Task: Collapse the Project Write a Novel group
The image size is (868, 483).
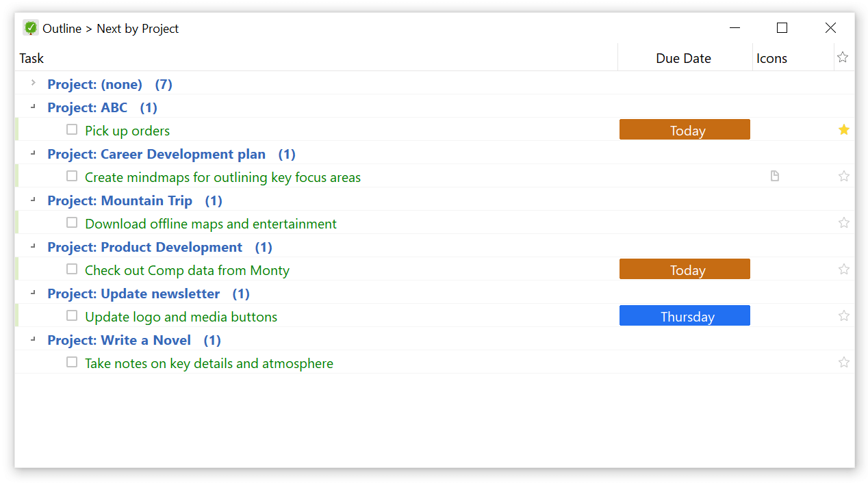Action: (32, 340)
